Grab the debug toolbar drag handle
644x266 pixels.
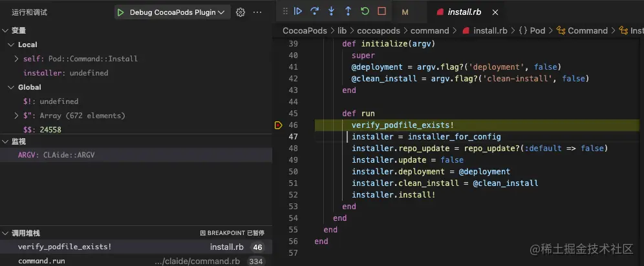pyautogui.click(x=285, y=12)
